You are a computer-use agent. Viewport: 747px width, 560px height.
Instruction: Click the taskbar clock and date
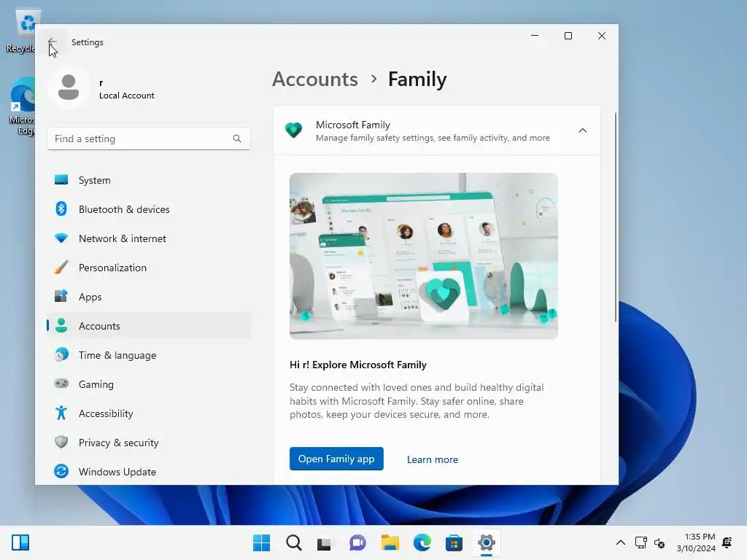coord(696,542)
